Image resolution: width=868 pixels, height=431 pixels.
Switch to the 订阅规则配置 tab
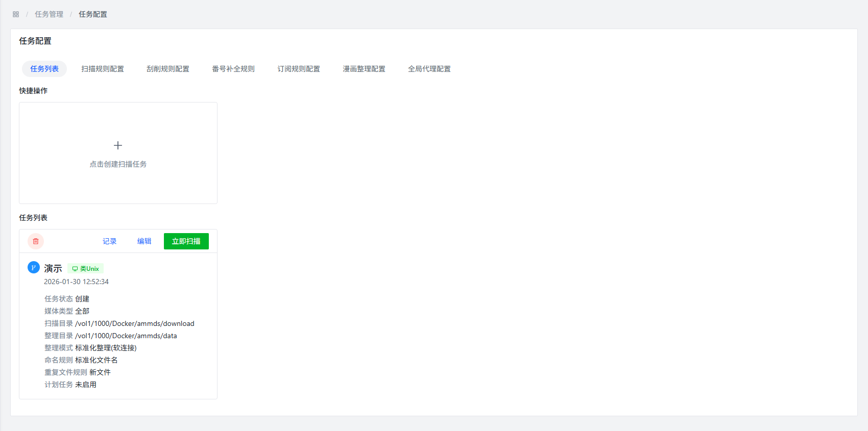point(299,69)
